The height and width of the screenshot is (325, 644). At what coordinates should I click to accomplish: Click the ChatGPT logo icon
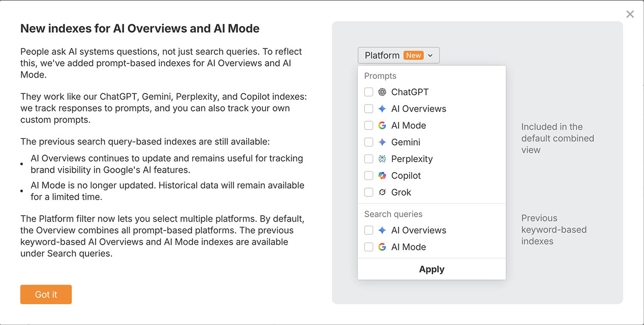point(382,92)
